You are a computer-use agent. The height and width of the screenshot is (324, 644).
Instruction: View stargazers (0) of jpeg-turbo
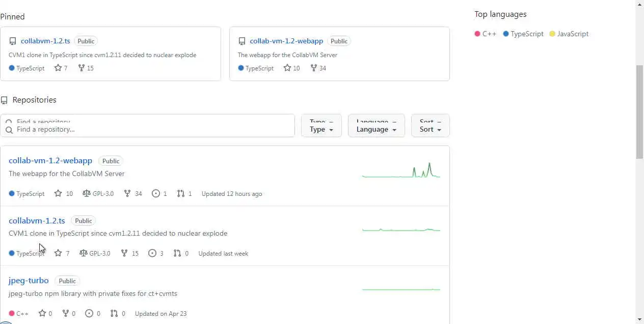pyautogui.click(x=45, y=313)
